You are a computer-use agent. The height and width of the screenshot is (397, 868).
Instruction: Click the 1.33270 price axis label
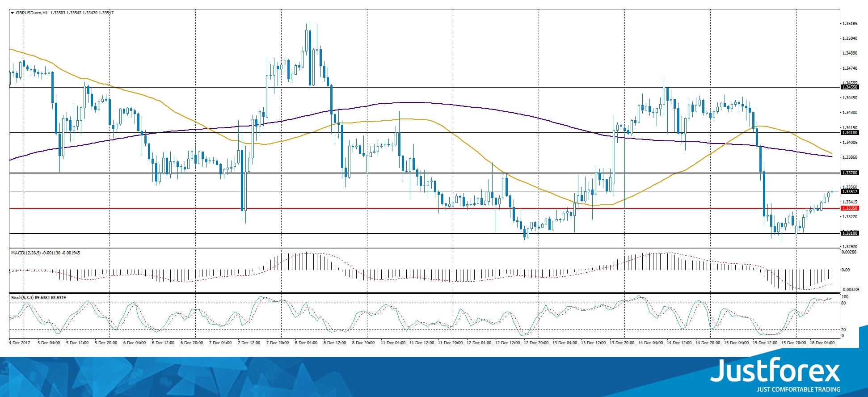(850, 217)
